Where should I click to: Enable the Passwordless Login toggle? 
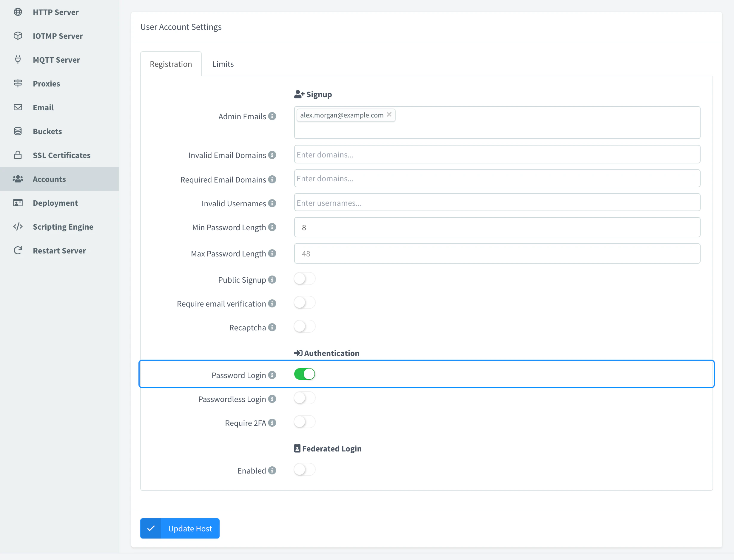[x=304, y=398]
